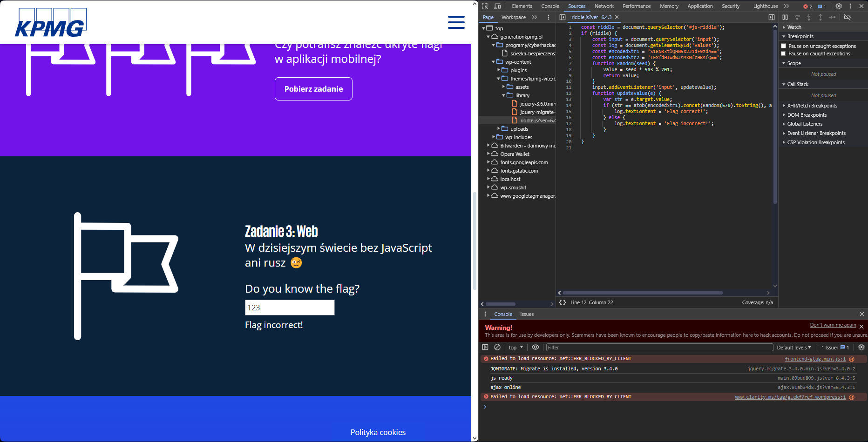Open the Polityka cookies link
Screen dimensions: 868x442
378,432
